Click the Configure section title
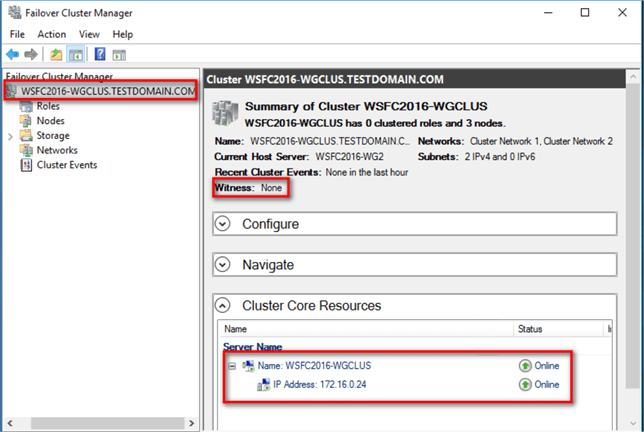The height and width of the screenshot is (432, 644). pyautogui.click(x=270, y=224)
